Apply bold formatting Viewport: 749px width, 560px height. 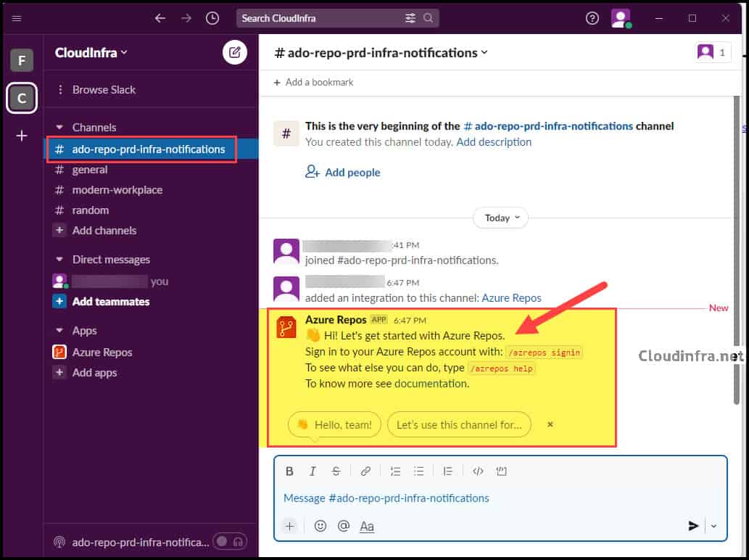click(289, 471)
